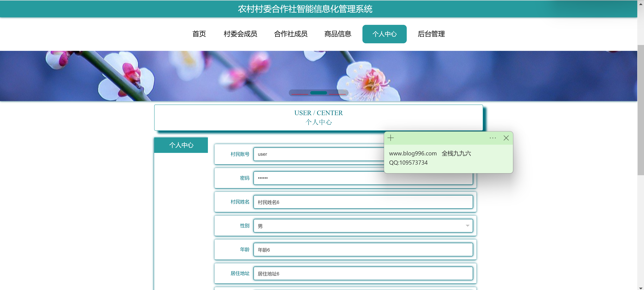The height and width of the screenshot is (290, 644).
Task: Click the plus icon on sticky note
Action: click(x=390, y=138)
